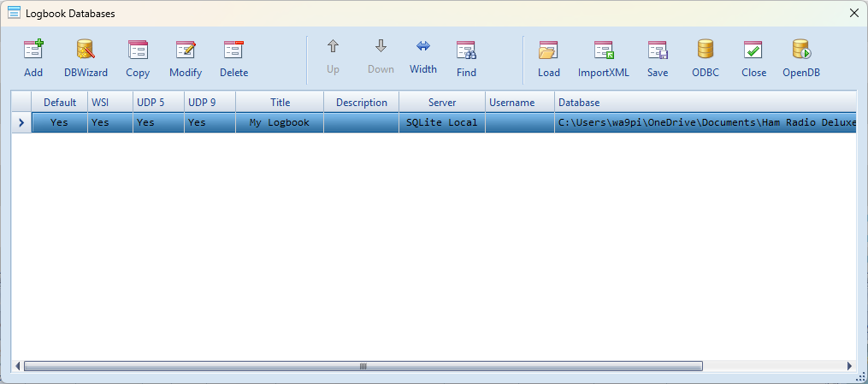This screenshot has height=384, width=868.
Task: Click the OpenDB icon
Action: [801, 50]
